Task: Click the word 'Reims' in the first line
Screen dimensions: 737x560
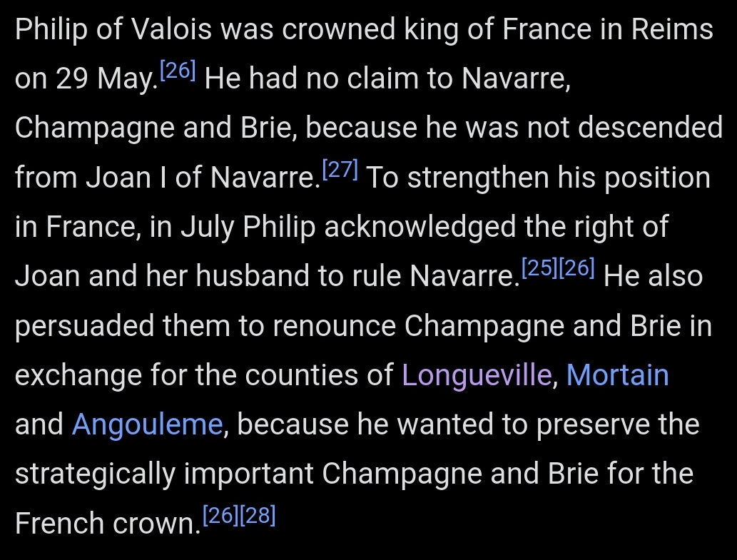Action: pyautogui.click(x=672, y=29)
